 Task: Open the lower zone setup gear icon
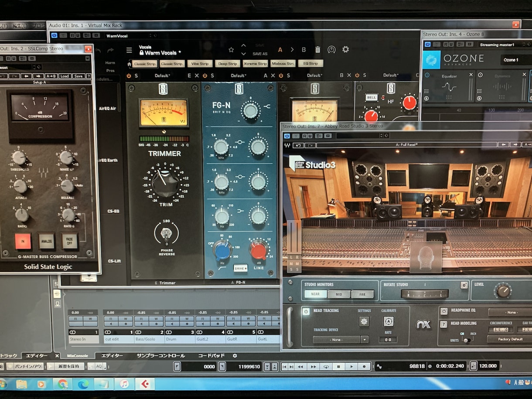[235, 356]
